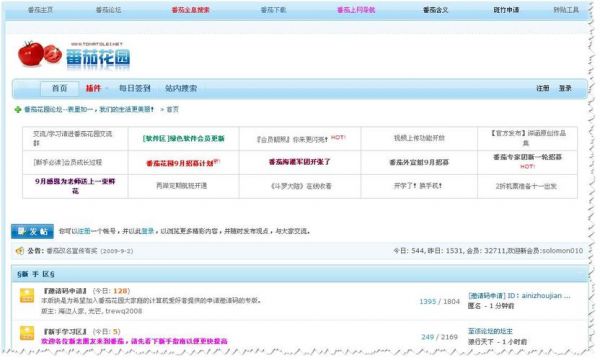Click the 登录 link in the guest notice

(x=148, y=231)
